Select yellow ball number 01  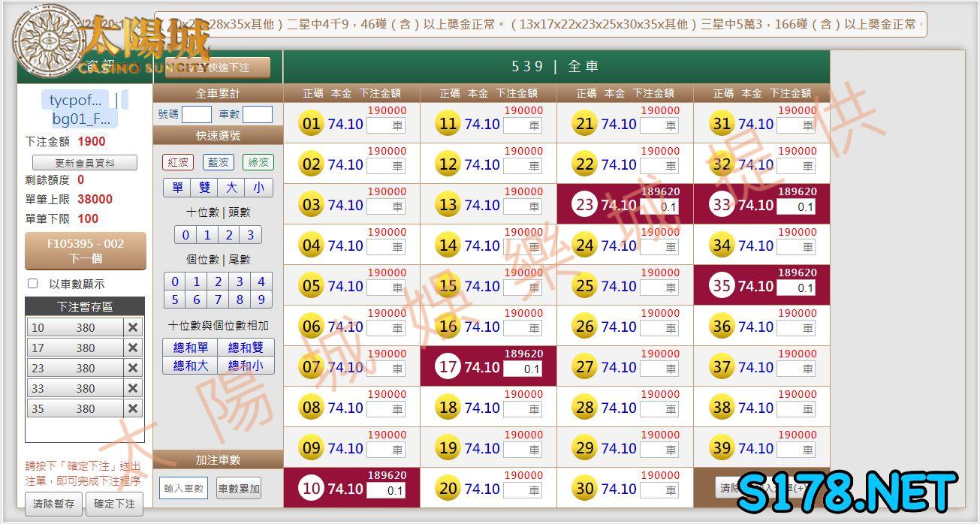(311, 124)
